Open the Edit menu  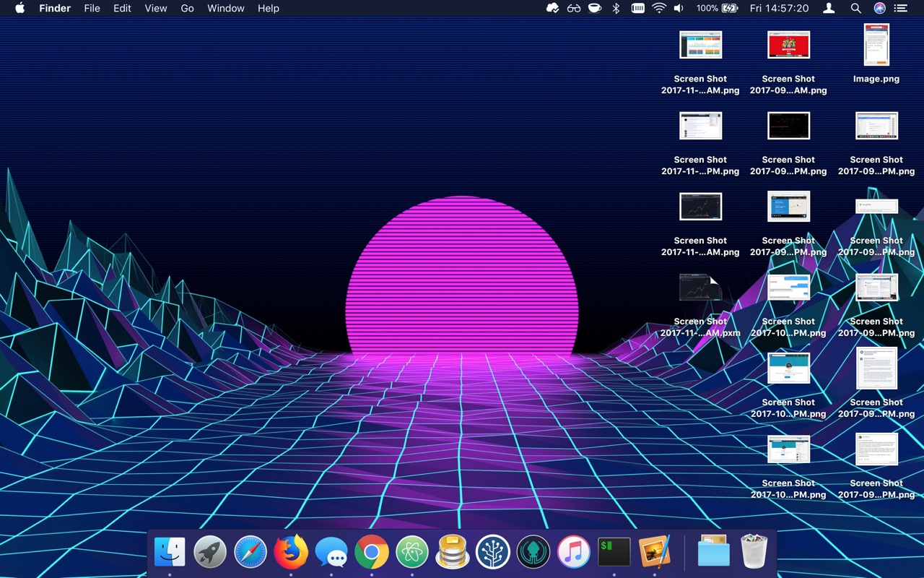pyautogui.click(x=122, y=9)
